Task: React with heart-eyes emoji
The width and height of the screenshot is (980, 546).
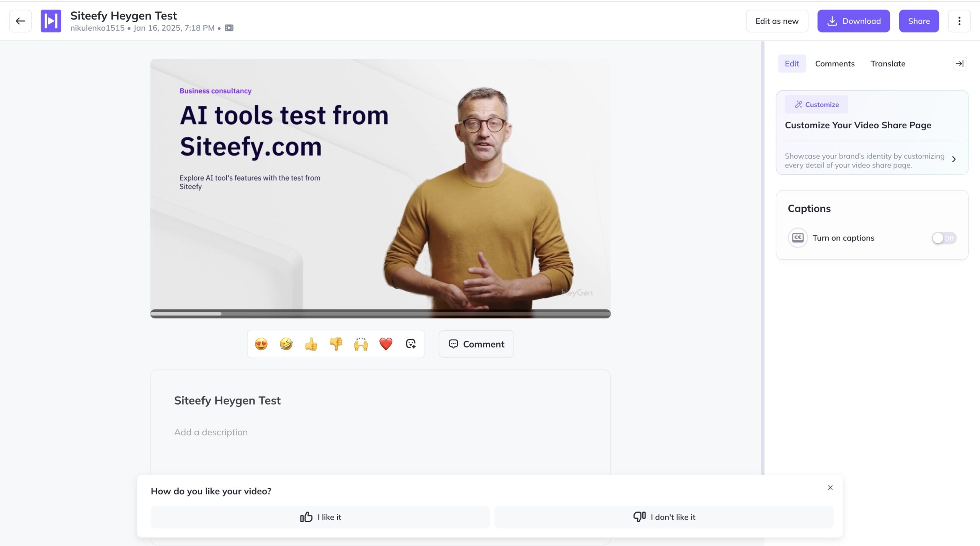Action: pyautogui.click(x=261, y=344)
